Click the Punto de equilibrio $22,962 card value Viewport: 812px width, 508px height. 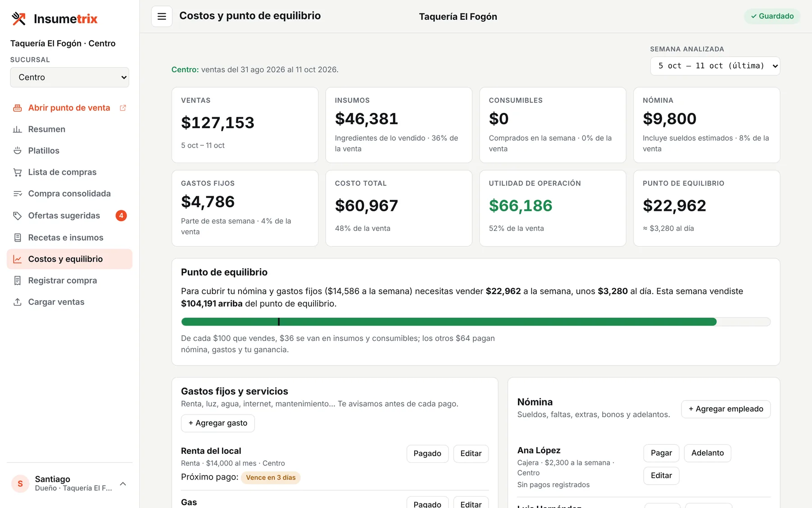pyautogui.click(x=674, y=206)
